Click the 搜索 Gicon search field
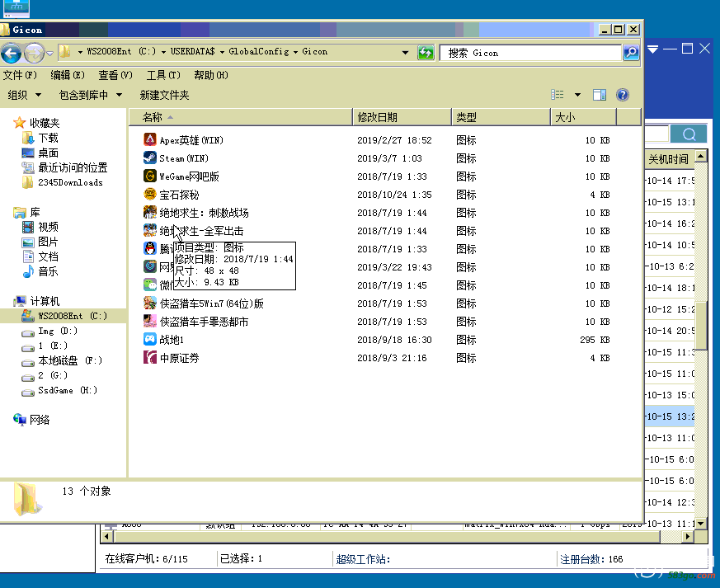720x588 pixels. (x=530, y=53)
